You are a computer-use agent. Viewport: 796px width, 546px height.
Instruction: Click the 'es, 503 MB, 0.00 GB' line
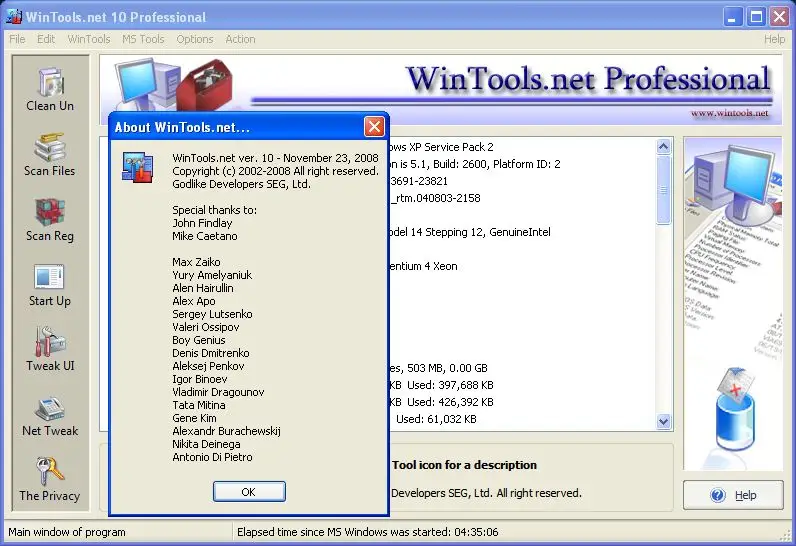point(439,368)
